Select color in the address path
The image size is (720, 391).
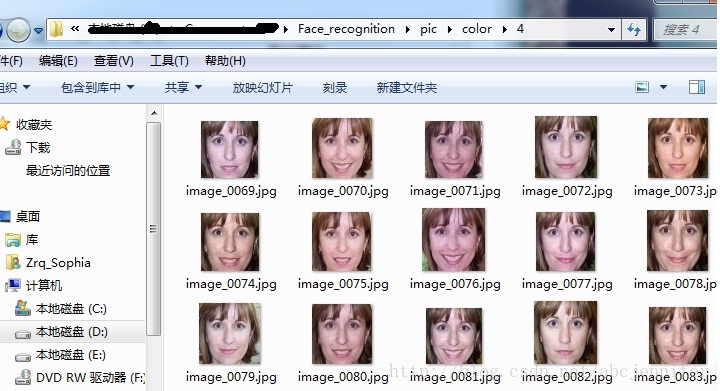(x=477, y=29)
